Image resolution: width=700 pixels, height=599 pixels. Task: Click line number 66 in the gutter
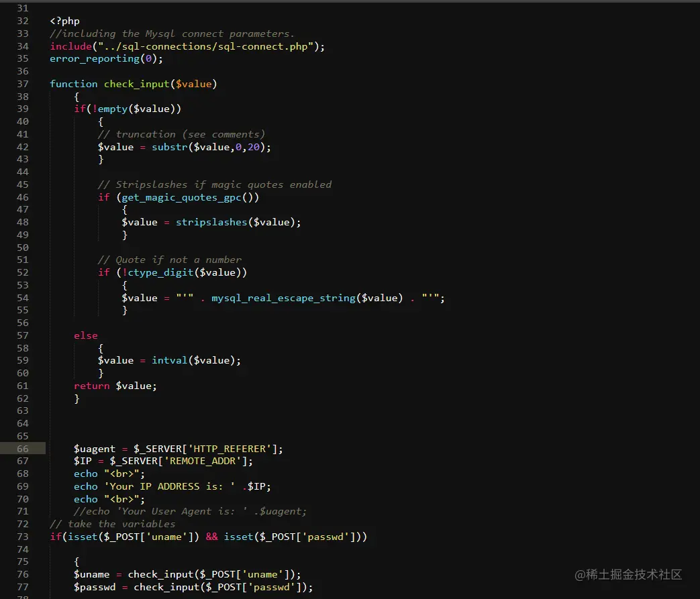(23, 449)
